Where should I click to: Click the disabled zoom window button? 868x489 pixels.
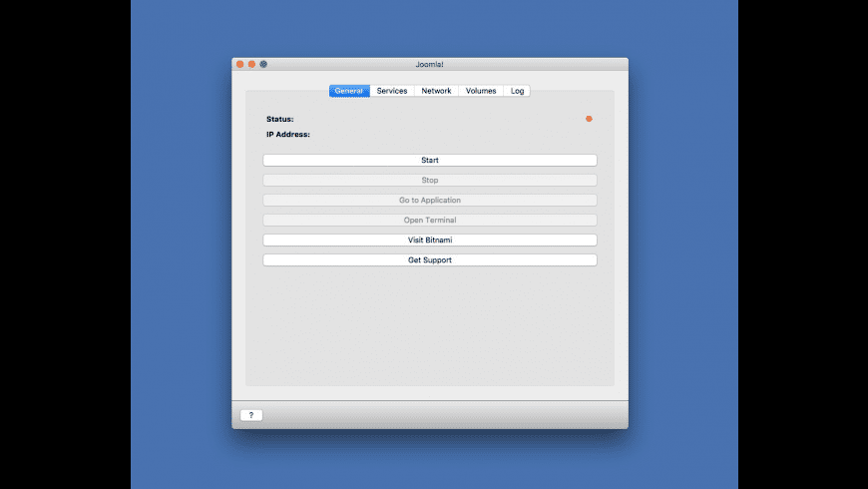(263, 64)
